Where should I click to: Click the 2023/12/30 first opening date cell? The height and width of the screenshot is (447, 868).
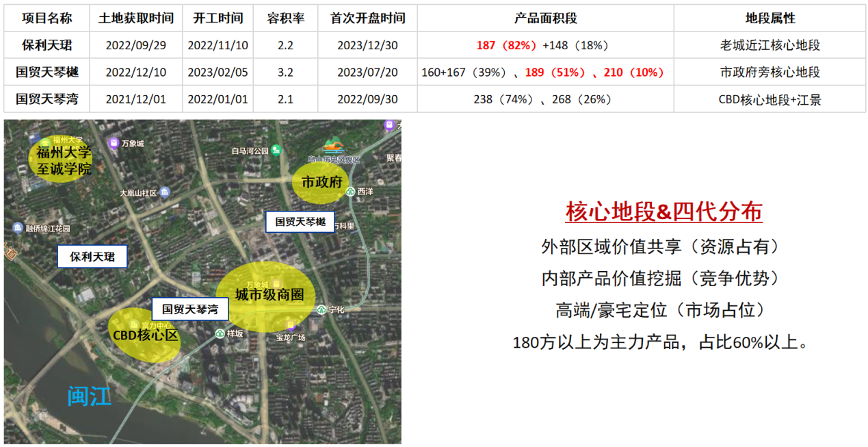click(x=367, y=46)
